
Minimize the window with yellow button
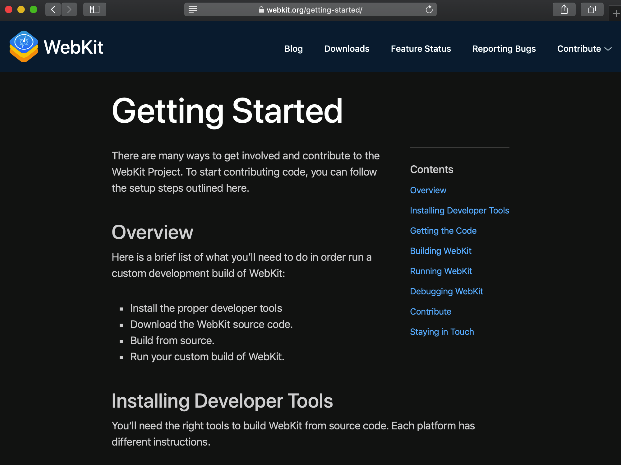[21, 10]
